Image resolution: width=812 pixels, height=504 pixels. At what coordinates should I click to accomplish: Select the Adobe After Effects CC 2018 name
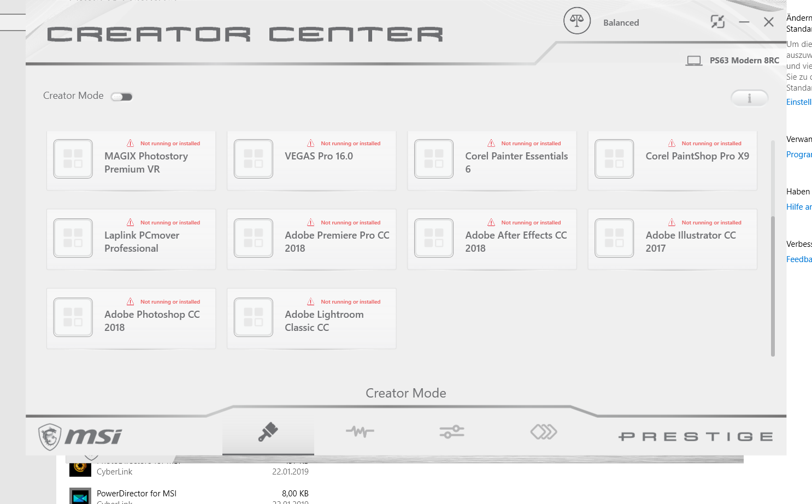coord(516,242)
